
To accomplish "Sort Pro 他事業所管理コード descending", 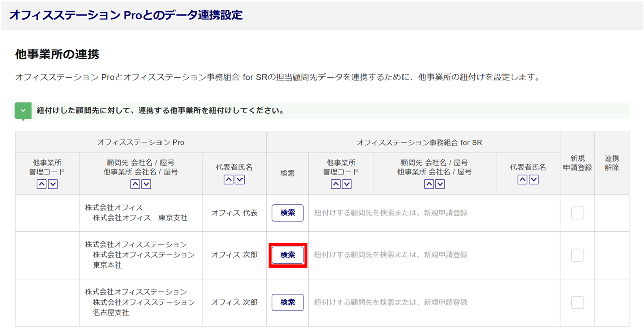I will [x=53, y=184].
